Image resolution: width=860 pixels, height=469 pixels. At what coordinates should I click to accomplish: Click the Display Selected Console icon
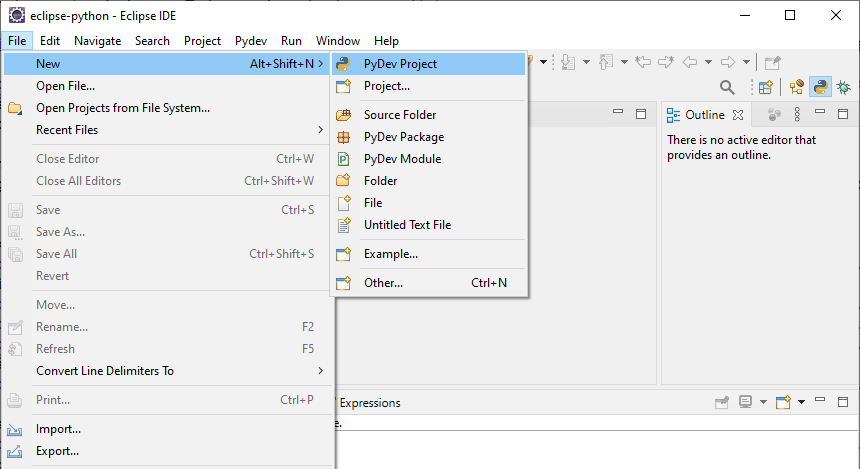[x=745, y=402]
